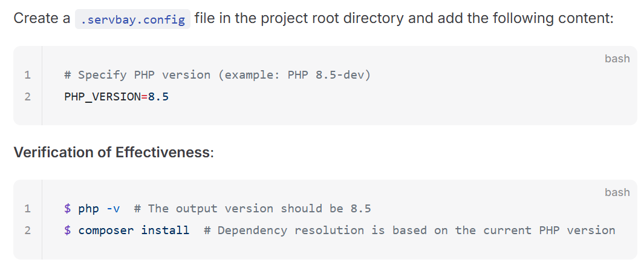Click the red equals sign in PHP_VERSION line

click(144, 97)
